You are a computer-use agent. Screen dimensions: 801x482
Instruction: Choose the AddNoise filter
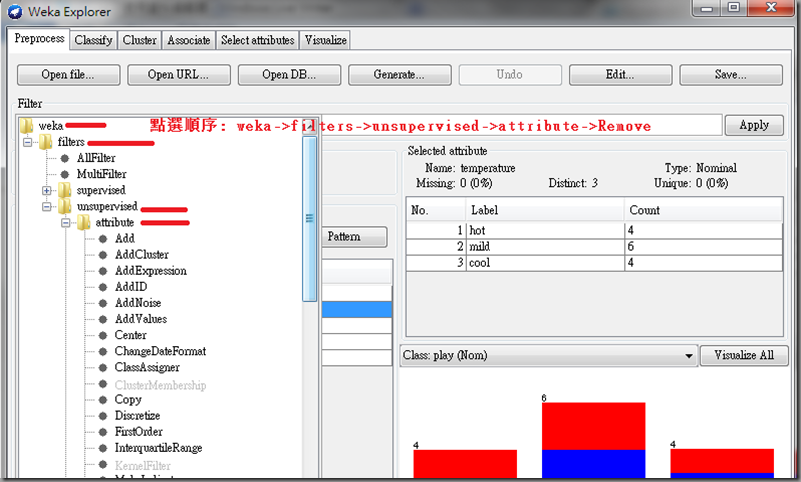(138, 303)
